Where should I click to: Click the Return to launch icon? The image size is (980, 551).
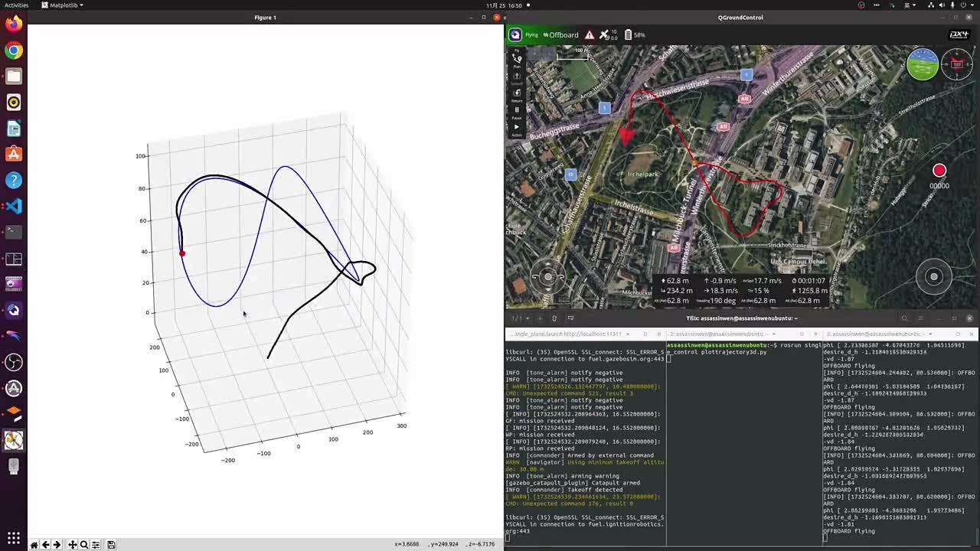pyautogui.click(x=517, y=94)
